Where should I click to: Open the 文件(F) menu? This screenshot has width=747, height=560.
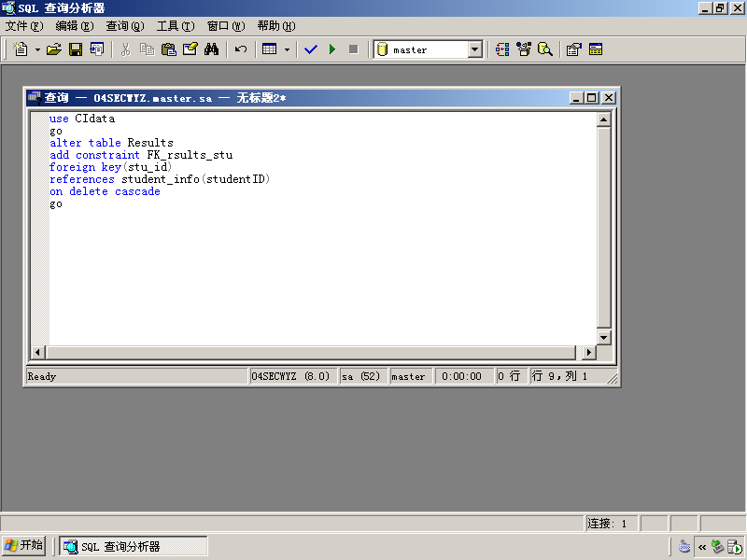coord(24,26)
